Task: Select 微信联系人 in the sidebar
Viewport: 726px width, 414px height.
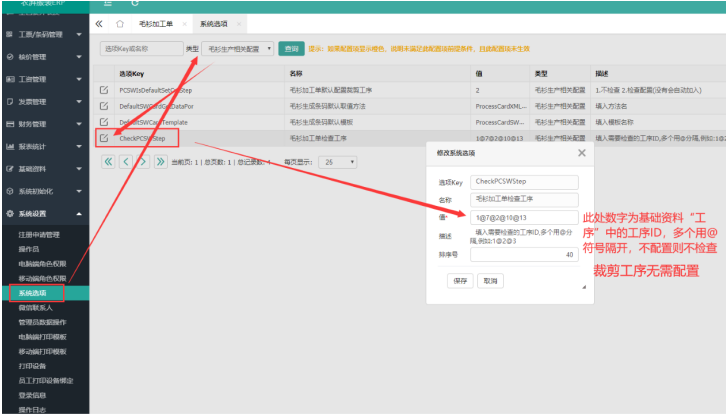Action: [35, 308]
